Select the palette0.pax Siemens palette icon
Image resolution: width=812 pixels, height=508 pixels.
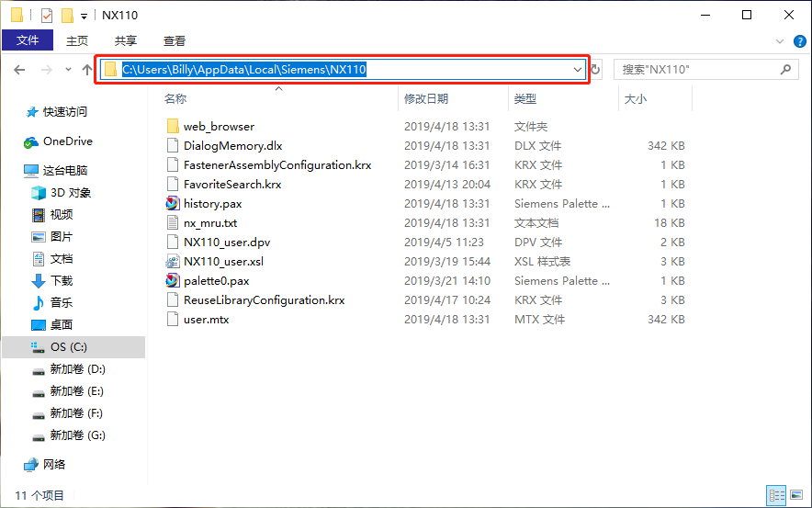point(173,281)
